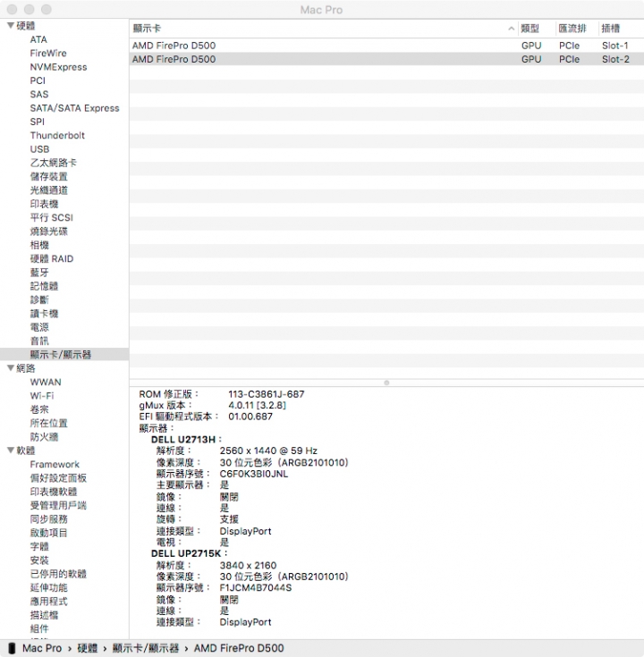644x657 pixels.
Task: Select 印表機軟體 in the sidebar
Action: [x=54, y=492]
